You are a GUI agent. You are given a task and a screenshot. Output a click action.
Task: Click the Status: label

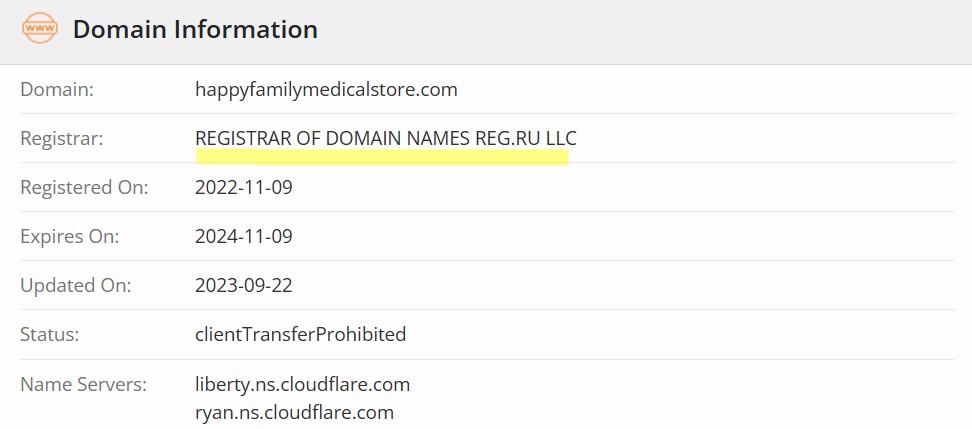pyautogui.click(x=50, y=334)
